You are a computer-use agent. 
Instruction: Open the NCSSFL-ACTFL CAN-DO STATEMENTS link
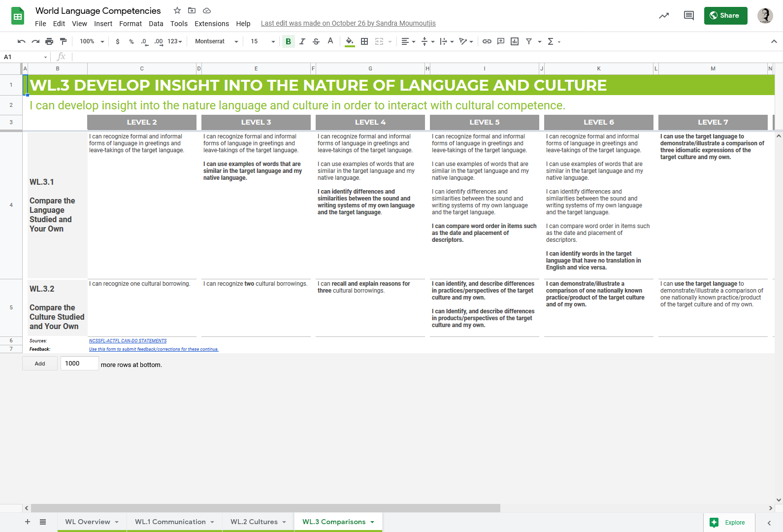click(x=128, y=341)
